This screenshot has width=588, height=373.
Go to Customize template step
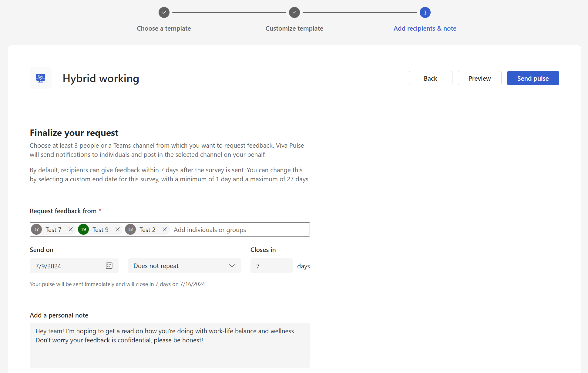[294, 29]
